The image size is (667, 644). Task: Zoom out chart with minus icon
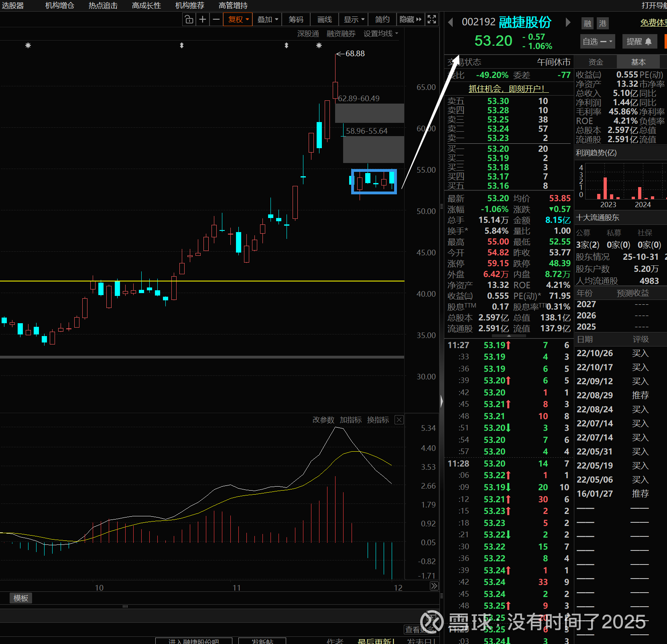(x=216, y=19)
